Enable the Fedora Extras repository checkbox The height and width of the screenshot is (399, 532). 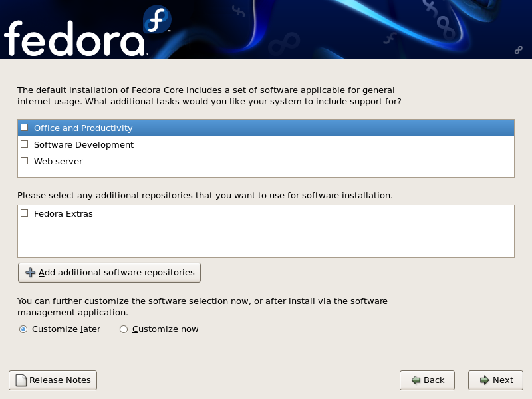coord(25,213)
